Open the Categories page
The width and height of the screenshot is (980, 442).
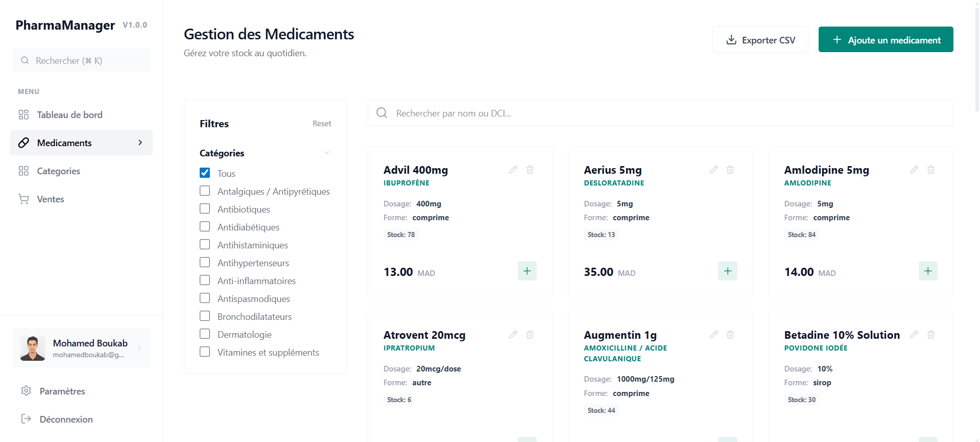pyautogui.click(x=81, y=171)
